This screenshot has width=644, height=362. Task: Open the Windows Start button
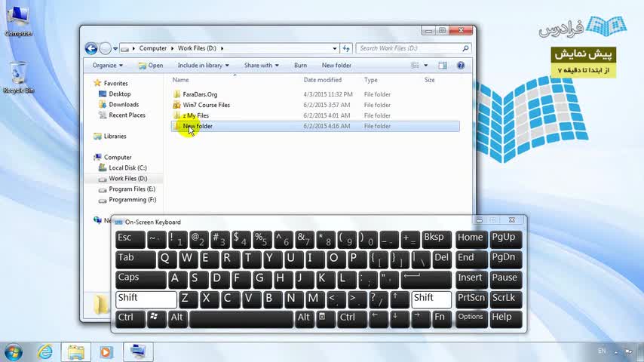pyautogui.click(x=13, y=352)
